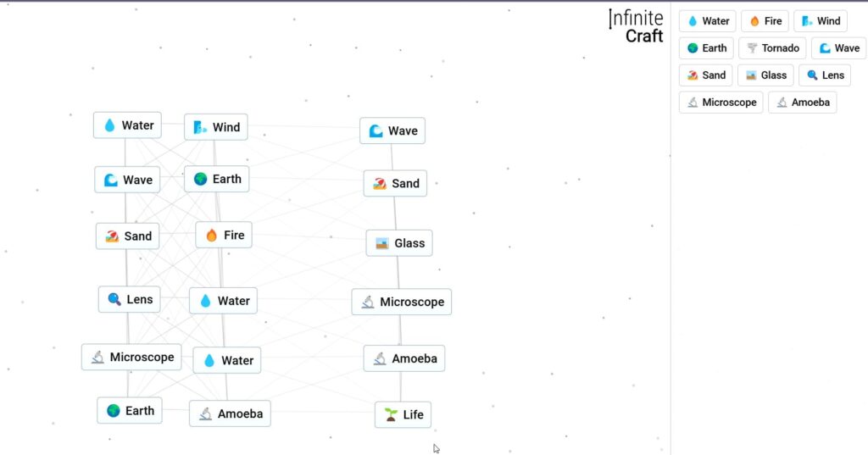Click the seedling icon on the Life element
Screen dimensions: 868x455
pos(391,415)
